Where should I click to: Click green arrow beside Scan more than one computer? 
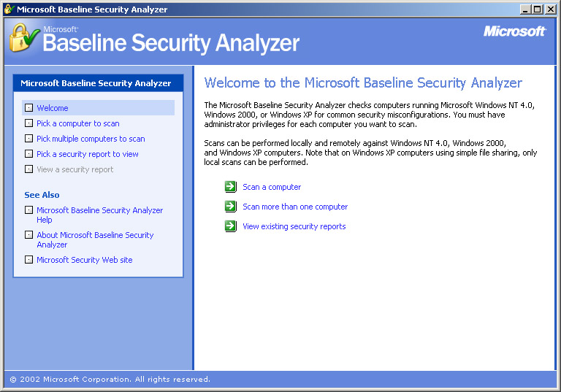coord(231,207)
